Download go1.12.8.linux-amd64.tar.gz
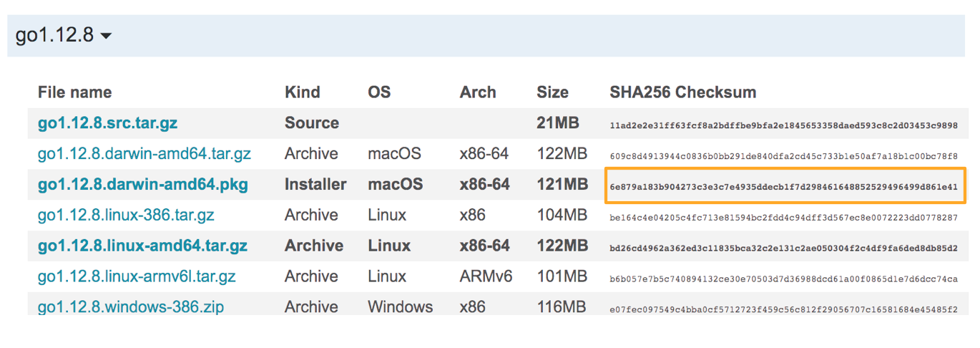This screenshot has width=980, height=348. (142, 246)
